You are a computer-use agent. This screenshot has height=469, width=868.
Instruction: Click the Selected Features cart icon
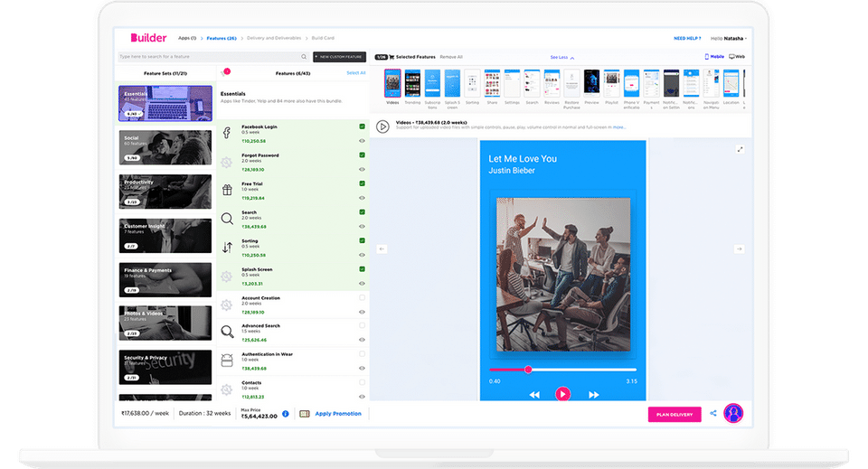392,57
